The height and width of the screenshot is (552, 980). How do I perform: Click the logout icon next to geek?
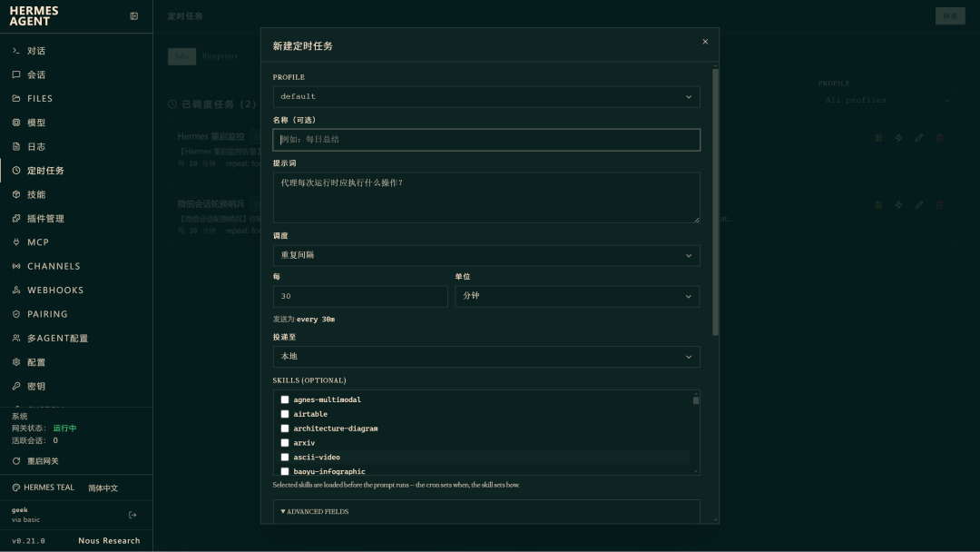click(132, 515)
